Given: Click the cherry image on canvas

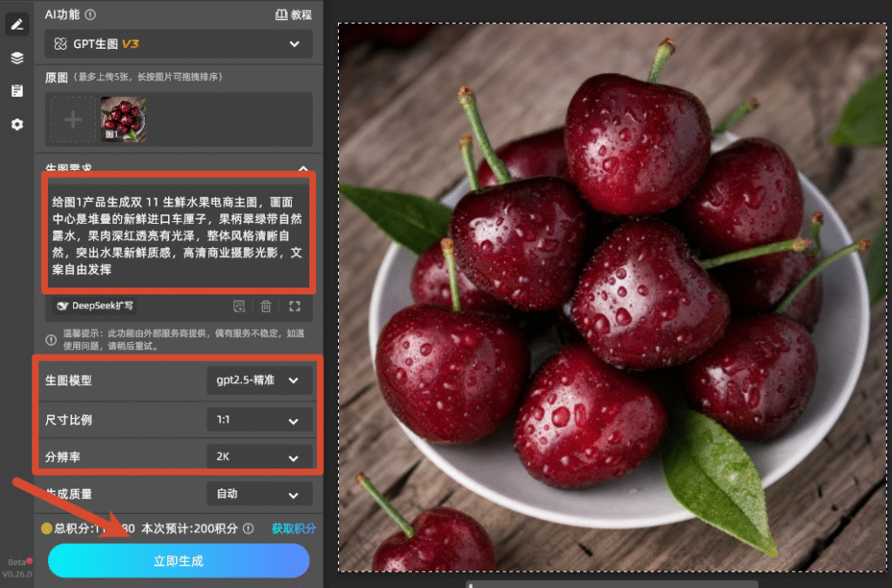Looking at the screenshot, I should point(612,297).
